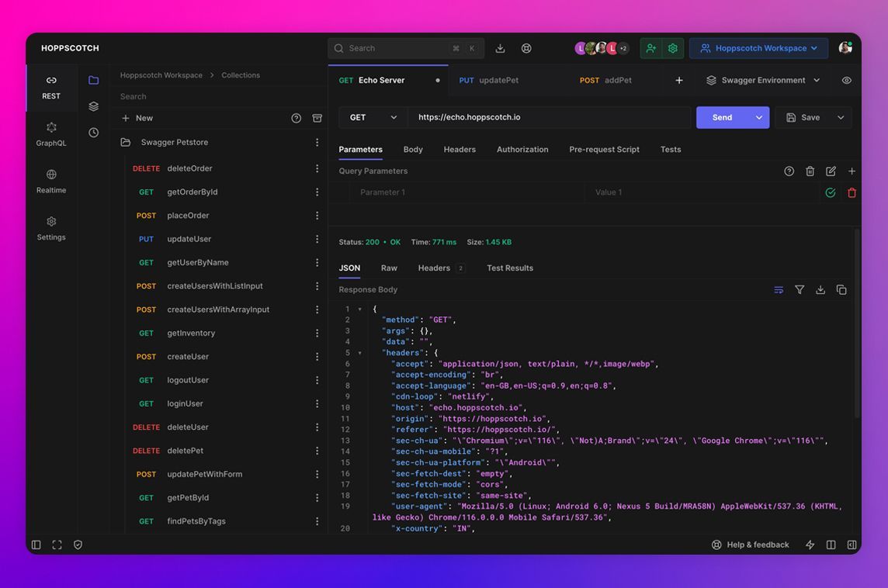This screenshot has width=888, height=588.
Task: Open the Swagger Environment selector
Action: (x=761, y=80)
